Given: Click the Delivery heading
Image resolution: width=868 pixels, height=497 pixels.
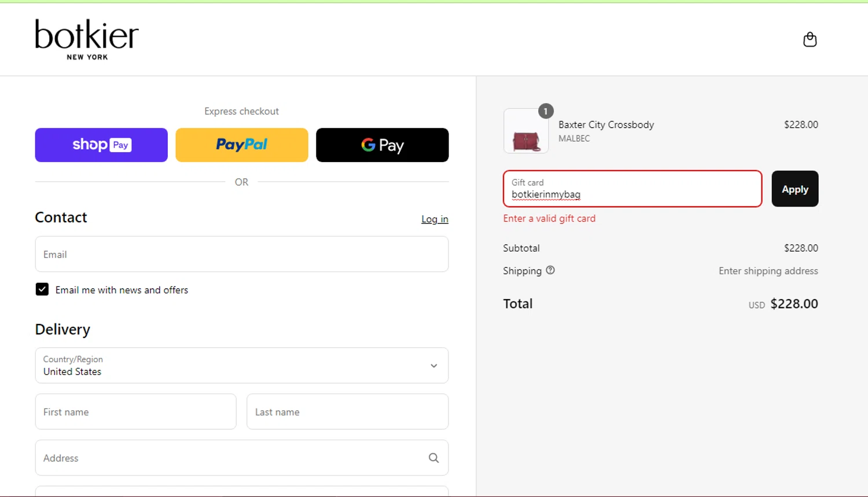Looking at the screenshot, I should click(x=62, y=329).
